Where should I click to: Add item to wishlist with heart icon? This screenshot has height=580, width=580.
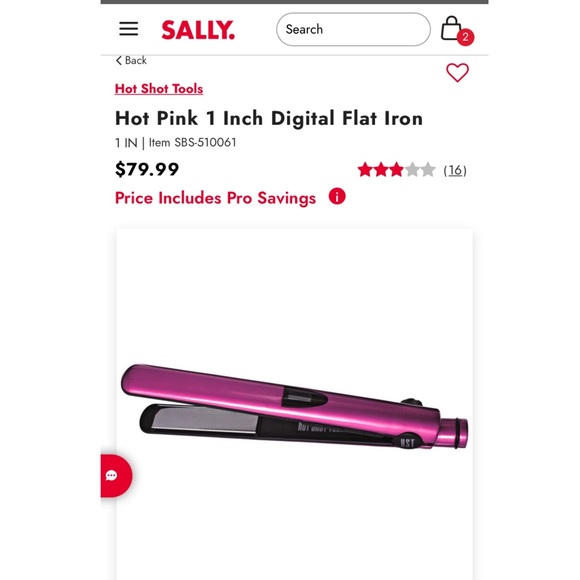(x=457, y=72)
